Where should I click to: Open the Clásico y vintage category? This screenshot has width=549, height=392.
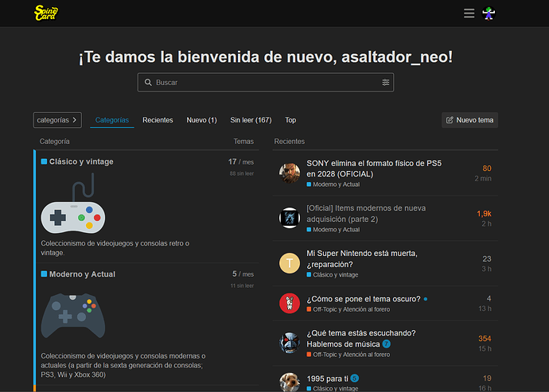tap(81, 161)
